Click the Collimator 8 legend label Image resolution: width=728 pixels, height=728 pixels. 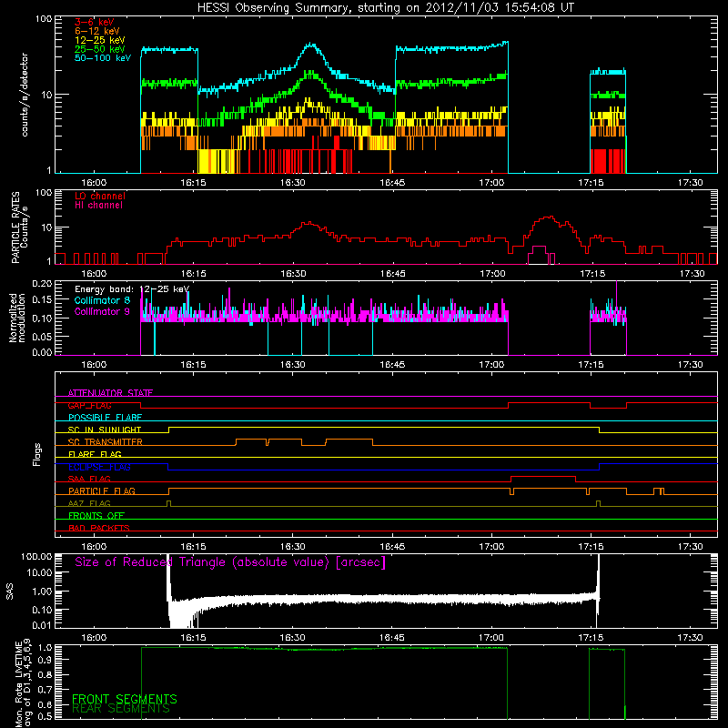(102, 300)
